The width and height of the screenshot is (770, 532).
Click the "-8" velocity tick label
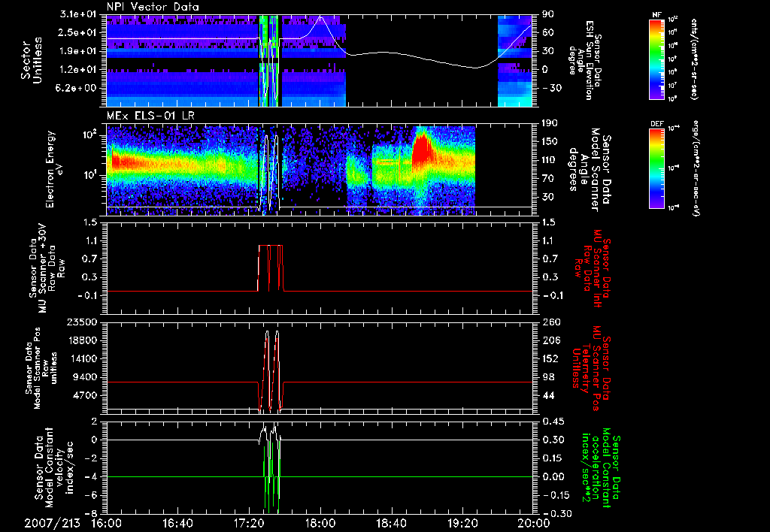(x=91, y=513)
